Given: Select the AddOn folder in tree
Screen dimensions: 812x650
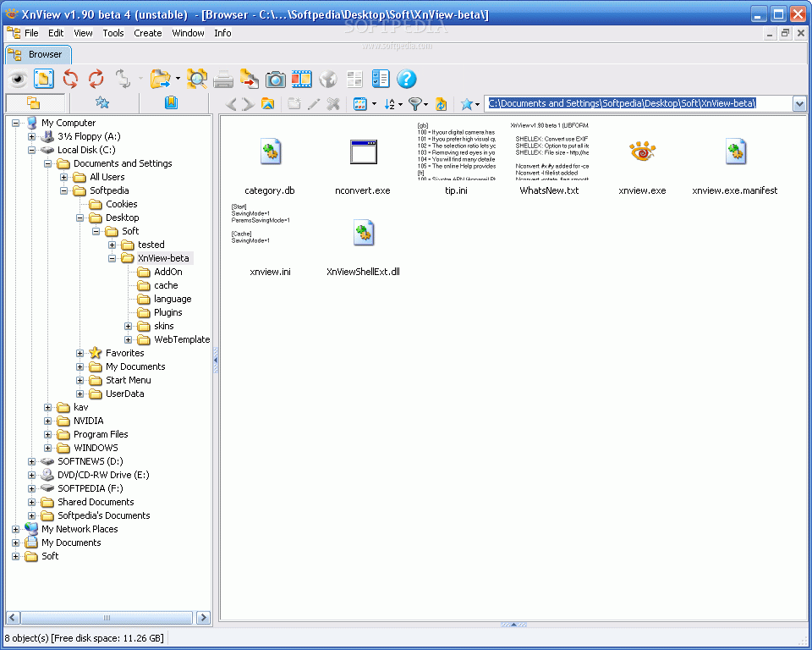Looking at the screenshot, I should (x=167, y=272).
